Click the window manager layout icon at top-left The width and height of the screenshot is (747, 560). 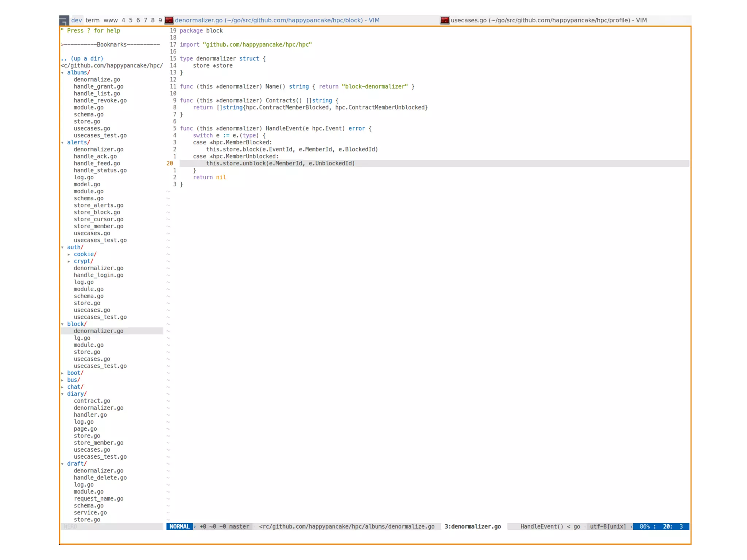(x=64, y=21)
